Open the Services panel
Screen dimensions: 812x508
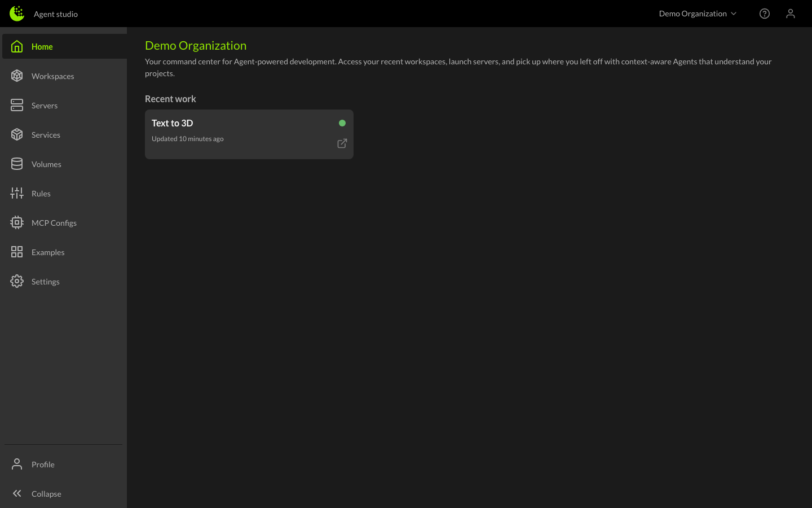point(46,134)
